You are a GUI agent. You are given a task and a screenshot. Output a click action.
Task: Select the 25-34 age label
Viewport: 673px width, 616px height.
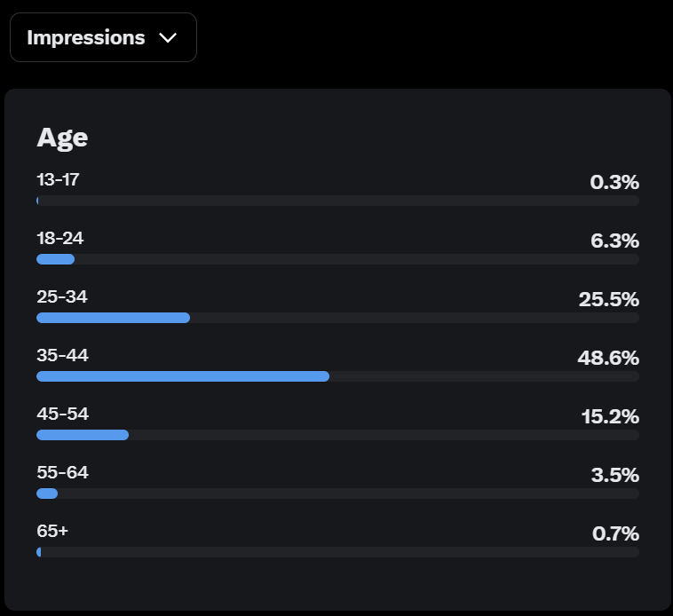[x=62, y=296]
